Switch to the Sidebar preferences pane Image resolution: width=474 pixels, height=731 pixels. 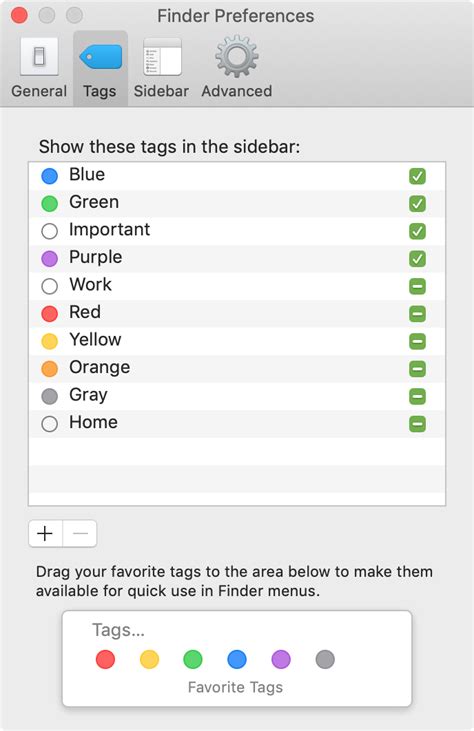tap(161, 68)
